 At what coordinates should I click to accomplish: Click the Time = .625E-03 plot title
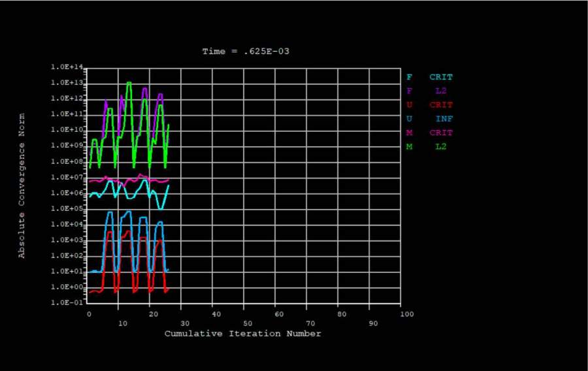click(245, 51)
